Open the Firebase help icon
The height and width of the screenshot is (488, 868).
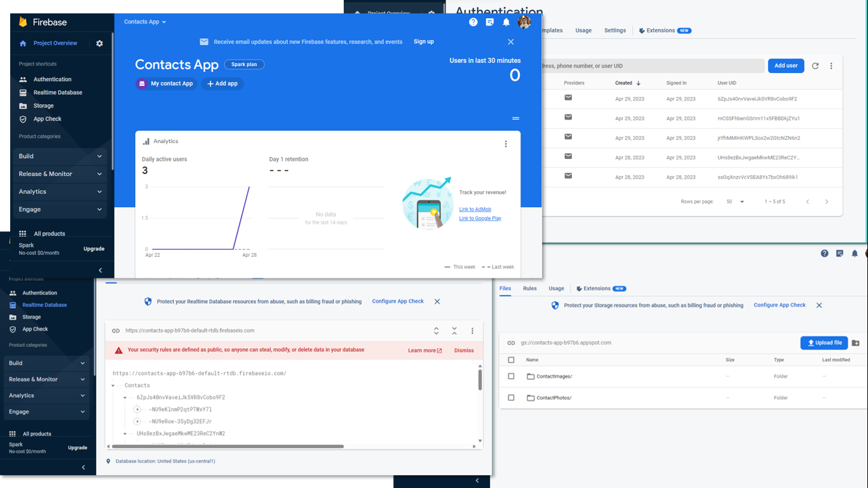pyautogui.click(x=473, y=22)
